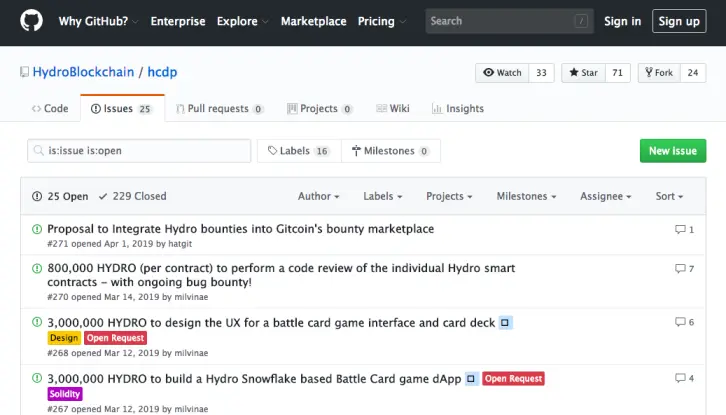Open 3,000,000 HYDRO UX design issue
The image size is (726, 415).
click(x=271, y=323)
